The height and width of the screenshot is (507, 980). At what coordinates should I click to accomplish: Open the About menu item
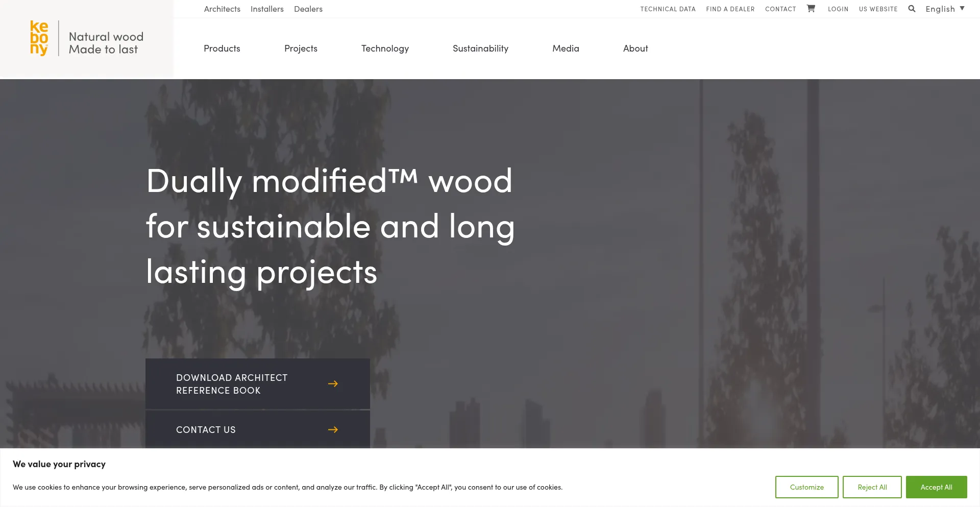click(635, 49)
